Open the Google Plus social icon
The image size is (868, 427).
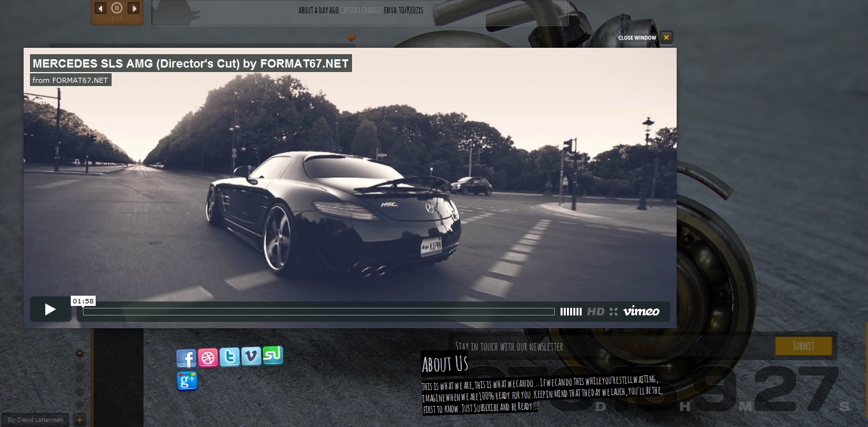[x=187, y=381]
